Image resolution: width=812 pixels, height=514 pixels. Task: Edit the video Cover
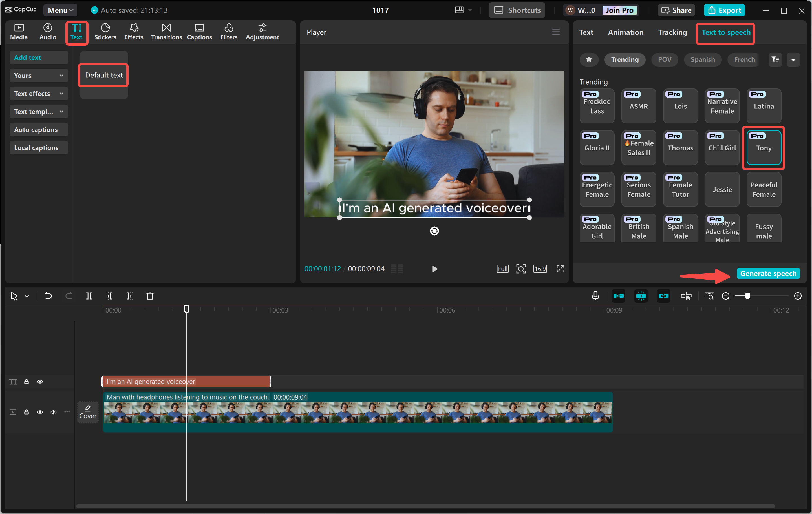(88, 412)
